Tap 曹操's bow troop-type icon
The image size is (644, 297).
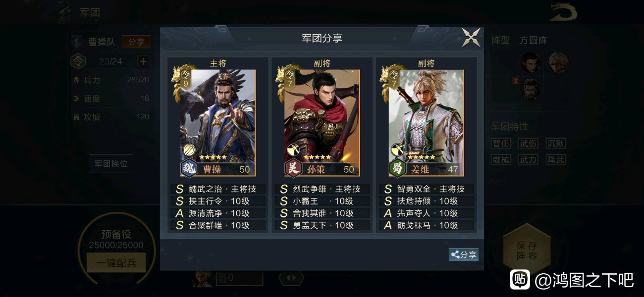189,149
